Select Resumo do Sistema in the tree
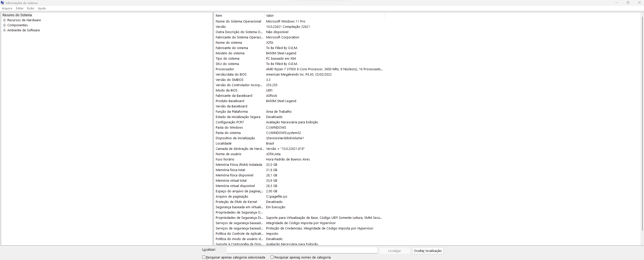 click(x=17, y=15)
